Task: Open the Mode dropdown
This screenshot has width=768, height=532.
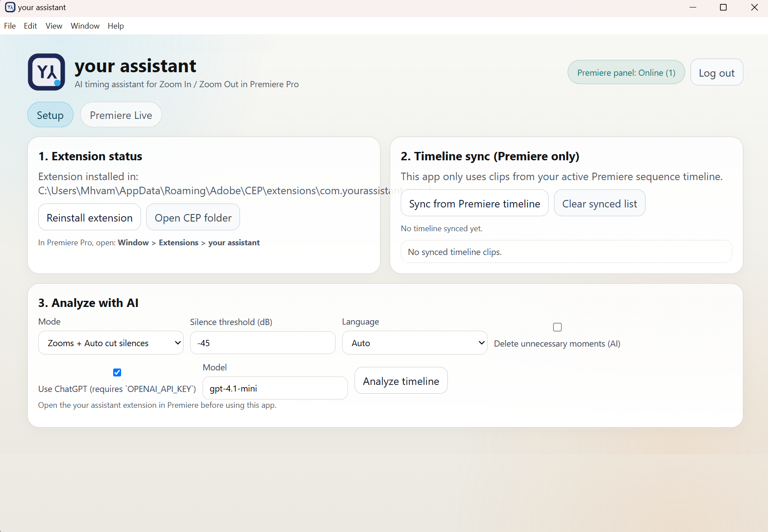Action: pos(111,343)
